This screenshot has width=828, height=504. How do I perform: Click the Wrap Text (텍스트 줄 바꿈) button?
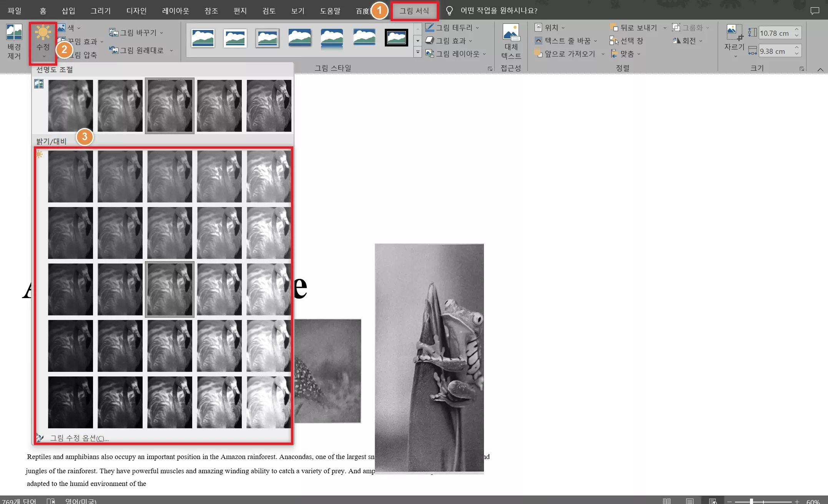coord(565,41)
